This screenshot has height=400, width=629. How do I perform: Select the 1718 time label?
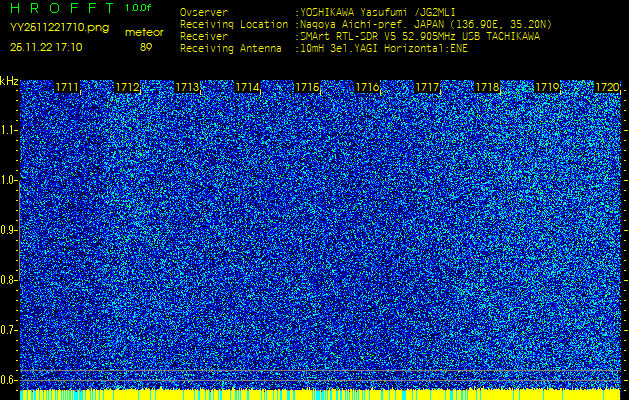tap(487, 87)
